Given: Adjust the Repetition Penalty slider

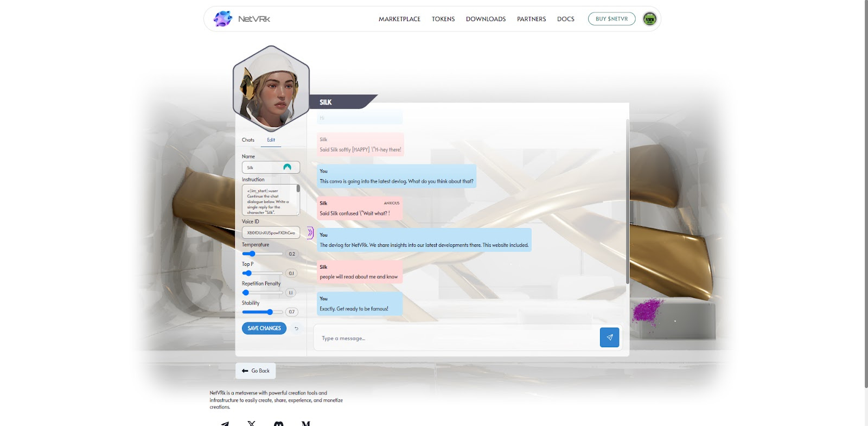Looking at the screenshot, I should tap(263, 293).
